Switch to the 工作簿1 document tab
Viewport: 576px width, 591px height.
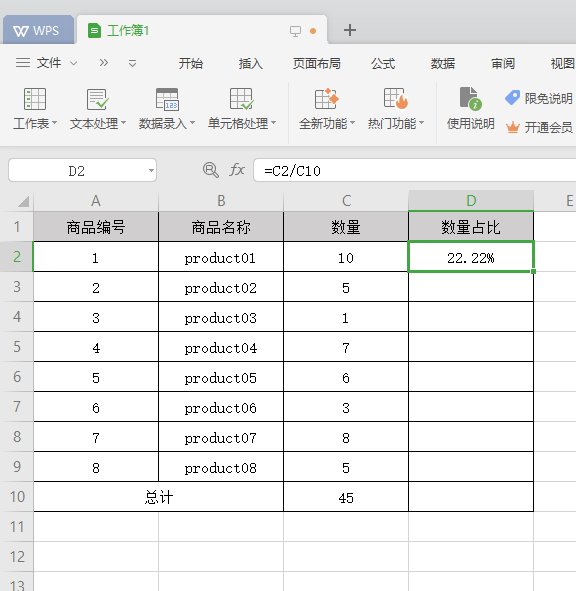click(202, 30)
